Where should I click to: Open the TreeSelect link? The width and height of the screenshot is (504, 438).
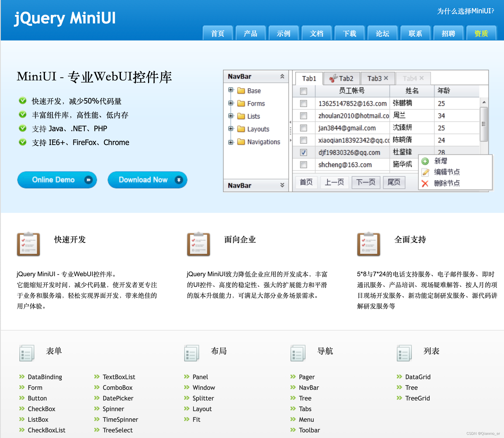(x=117, y=430)
